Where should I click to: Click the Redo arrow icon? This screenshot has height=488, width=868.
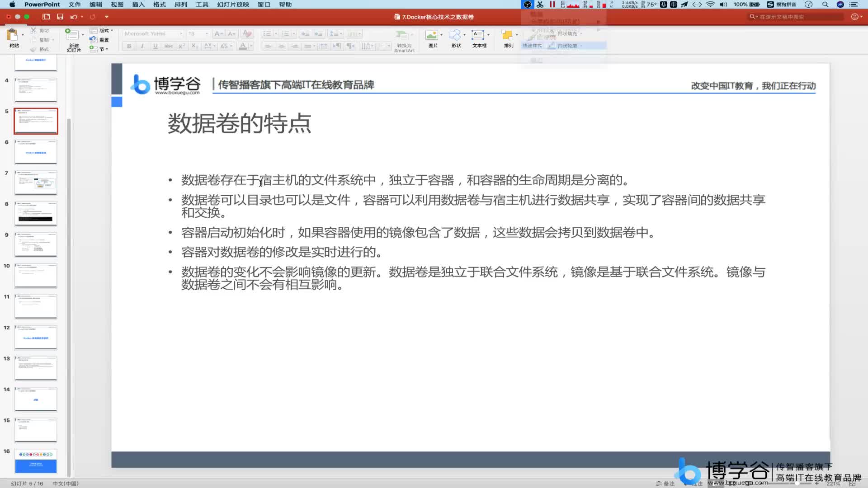93,17
